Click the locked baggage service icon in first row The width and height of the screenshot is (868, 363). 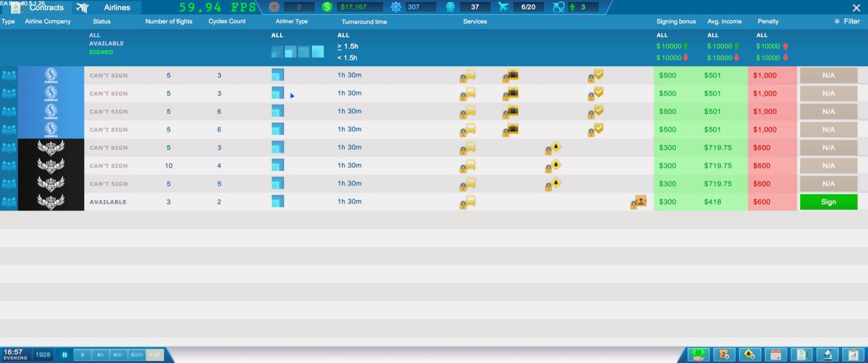click(511, 75)
